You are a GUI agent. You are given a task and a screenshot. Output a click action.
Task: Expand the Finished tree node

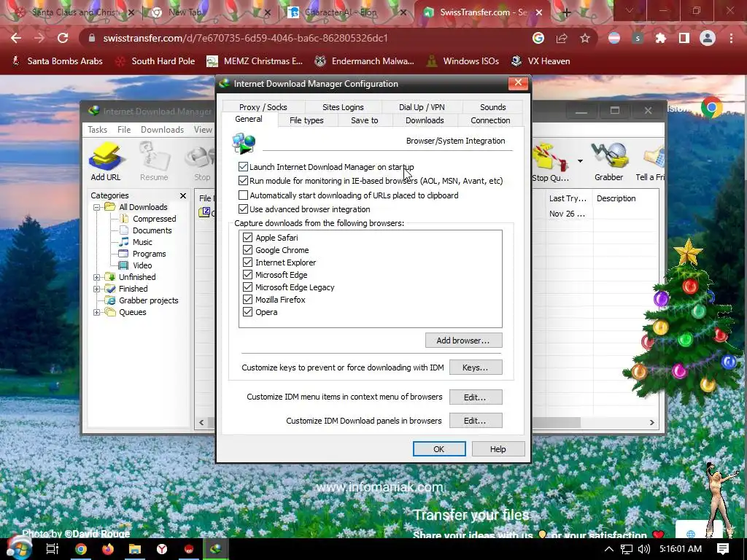(x=97, y=289)
